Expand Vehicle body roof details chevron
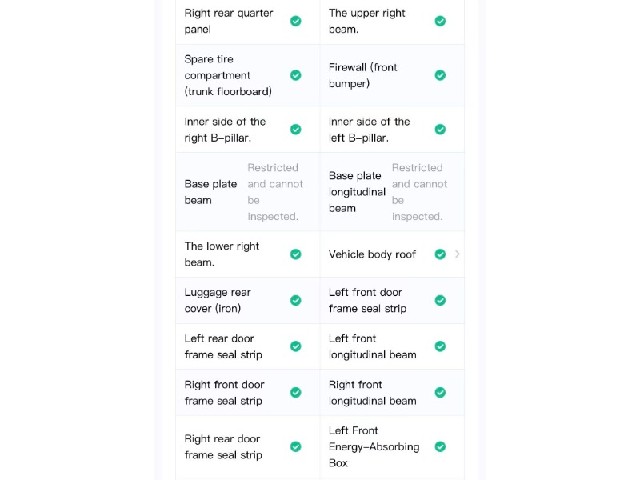The width and height of the screenshot is (640, 480). tap(457, 254)
